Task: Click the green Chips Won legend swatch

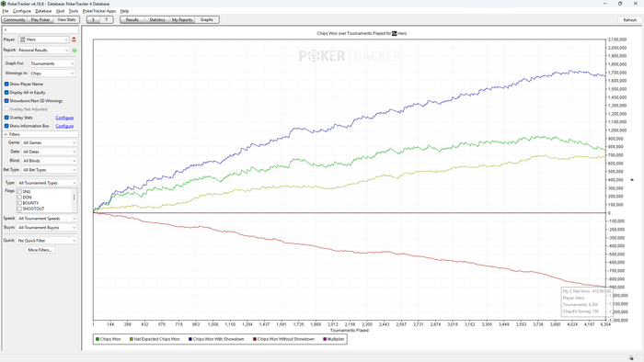Action: pos(98,339)
